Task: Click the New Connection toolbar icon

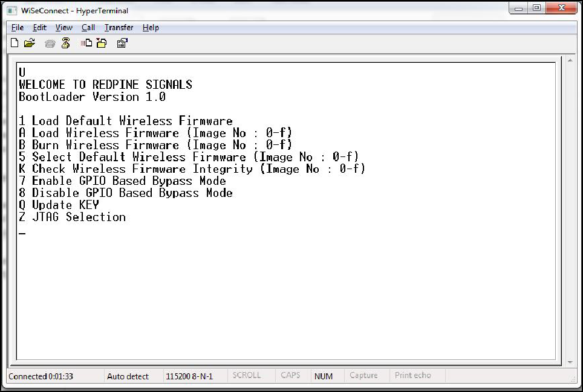Action: (x=14, y=42)
